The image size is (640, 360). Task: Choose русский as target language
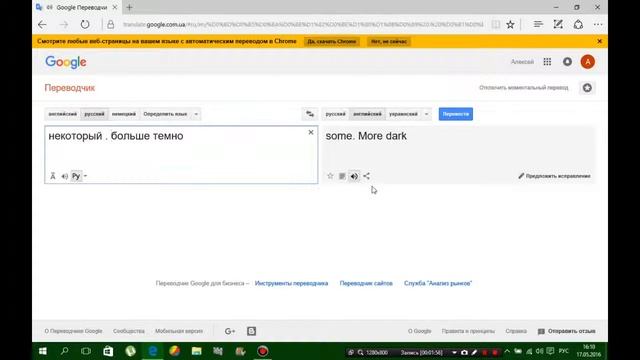(x=336, y=114)
